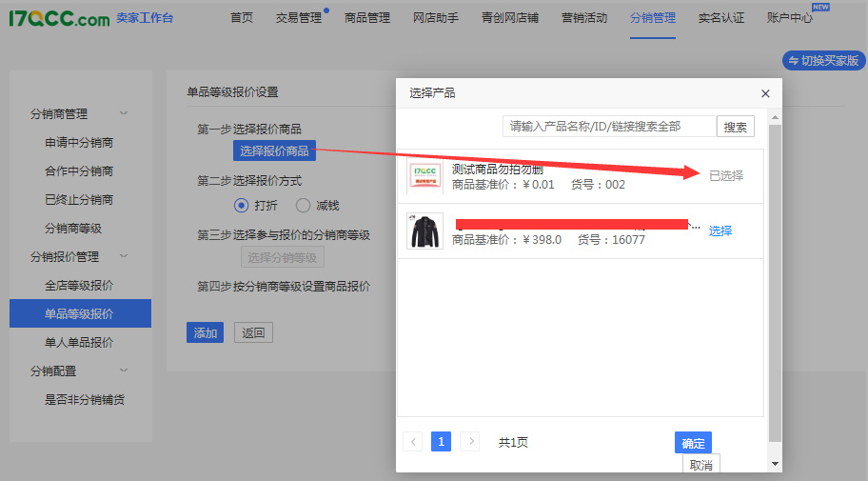Focus the product name/ID search field

609,127
